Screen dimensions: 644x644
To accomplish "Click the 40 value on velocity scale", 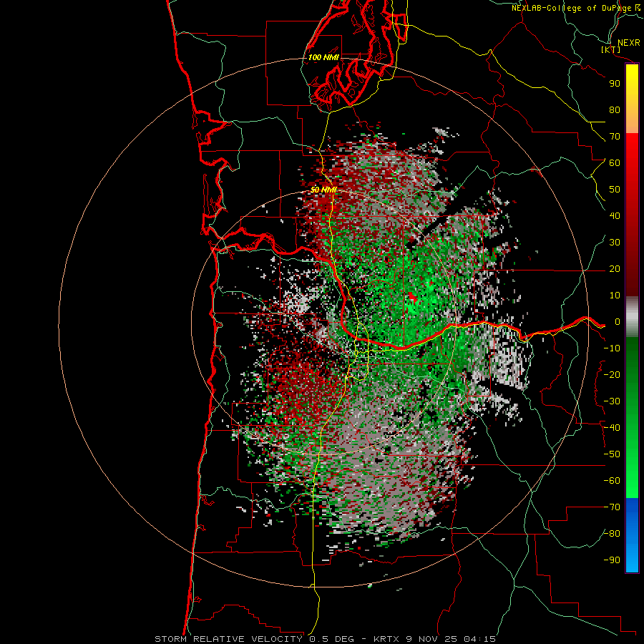I will 615,215.
